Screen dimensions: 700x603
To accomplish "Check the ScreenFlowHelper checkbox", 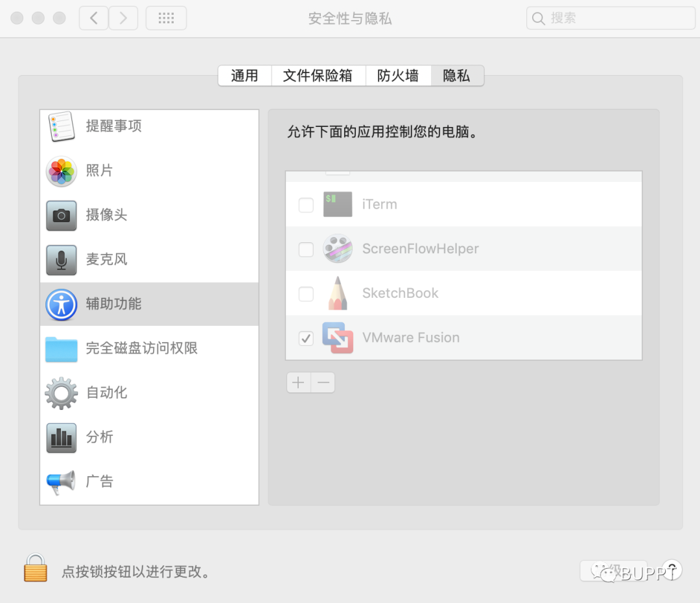I will (305, 249).
